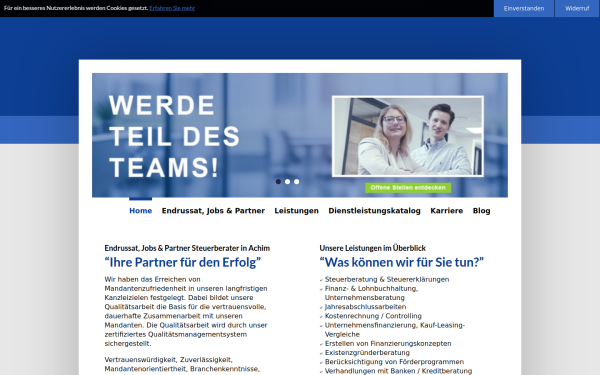Click 'Endrussat, Jobs & Partner Steuerberater in Achim'
600x375 pixels.
coord(187,248)
